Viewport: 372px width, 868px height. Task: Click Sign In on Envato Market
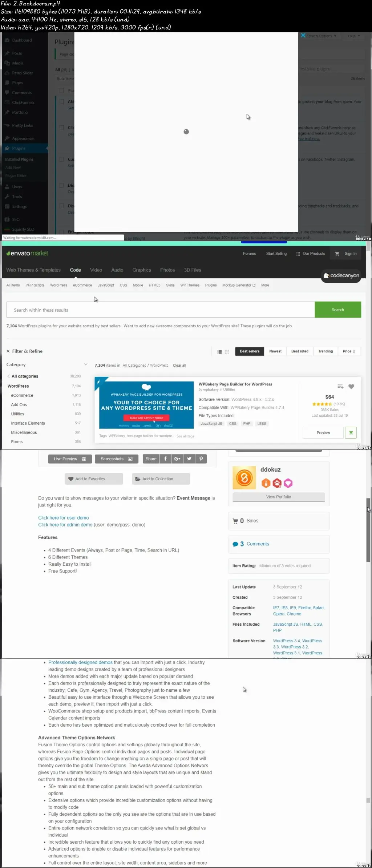pyautogui.click(x=351, y=254)
